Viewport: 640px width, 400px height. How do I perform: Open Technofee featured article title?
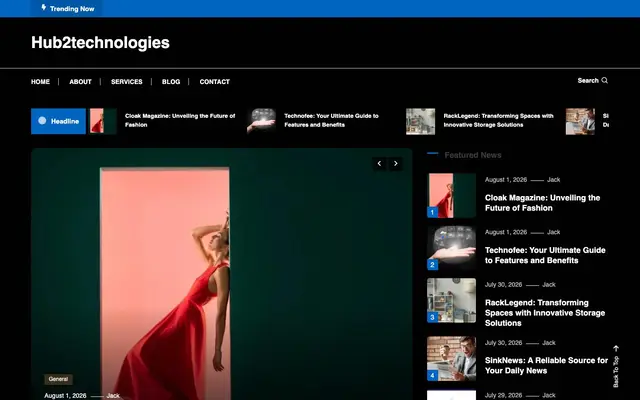coord(545,255)
